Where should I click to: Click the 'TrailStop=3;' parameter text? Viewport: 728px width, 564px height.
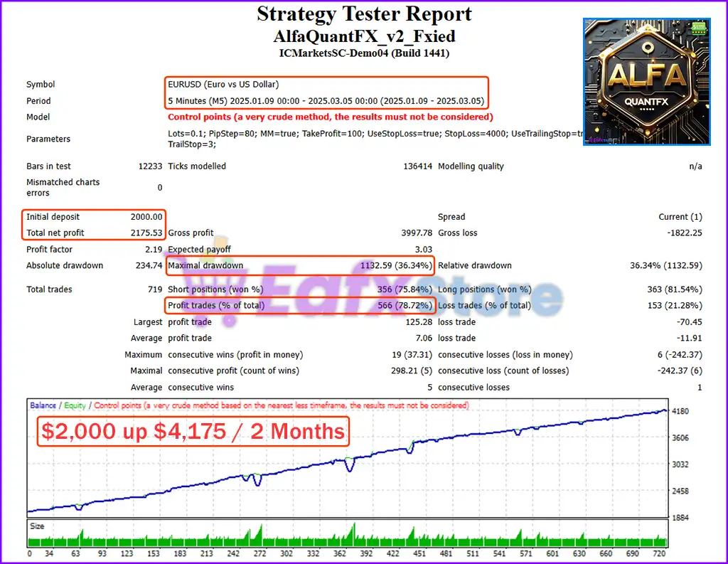coord(192,144)
